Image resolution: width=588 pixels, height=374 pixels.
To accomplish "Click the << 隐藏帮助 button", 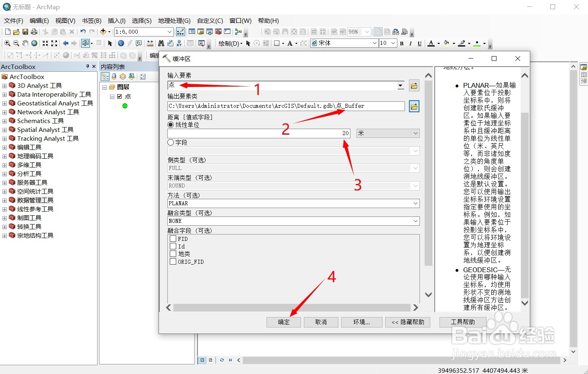I will [408, 322].
